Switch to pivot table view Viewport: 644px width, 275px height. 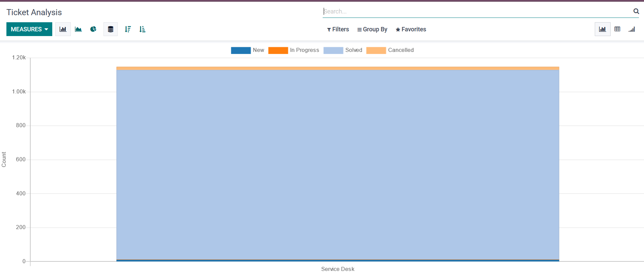tap(617, 29)
